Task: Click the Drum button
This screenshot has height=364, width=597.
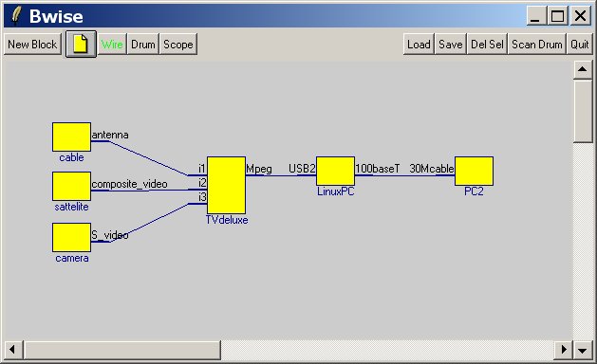Action: [143, 45]
